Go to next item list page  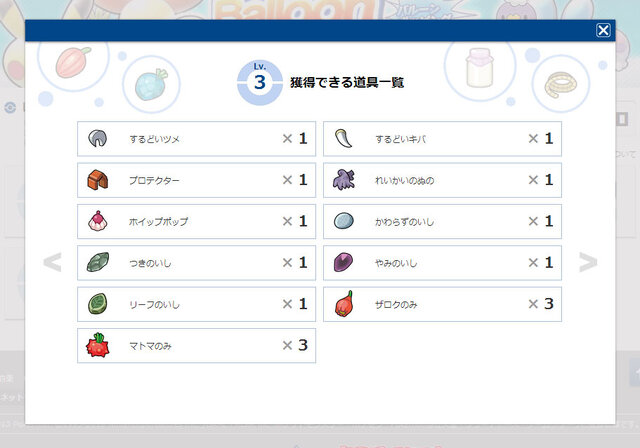point(588,262)
